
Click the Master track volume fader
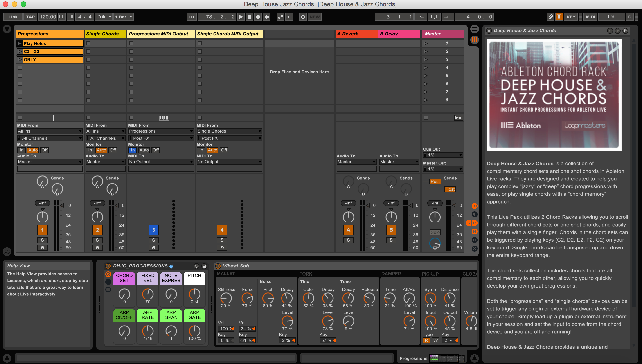[x=455, y=205]
